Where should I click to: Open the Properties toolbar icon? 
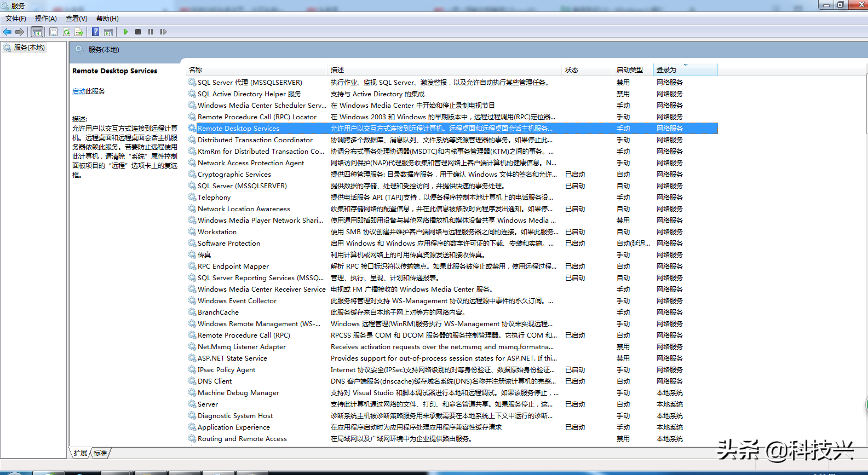pos(53,32)
